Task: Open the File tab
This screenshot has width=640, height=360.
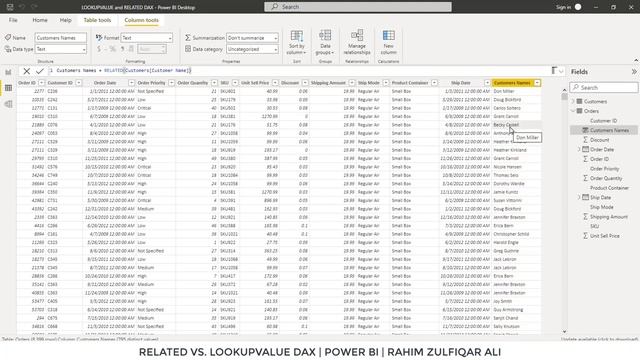Action: pos(13,20)
